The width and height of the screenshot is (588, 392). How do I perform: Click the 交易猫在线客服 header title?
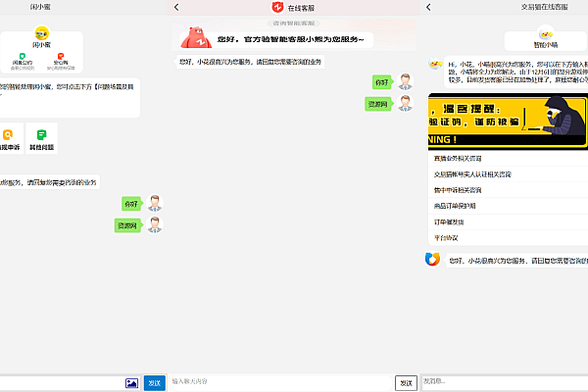[x=545, y=7]
